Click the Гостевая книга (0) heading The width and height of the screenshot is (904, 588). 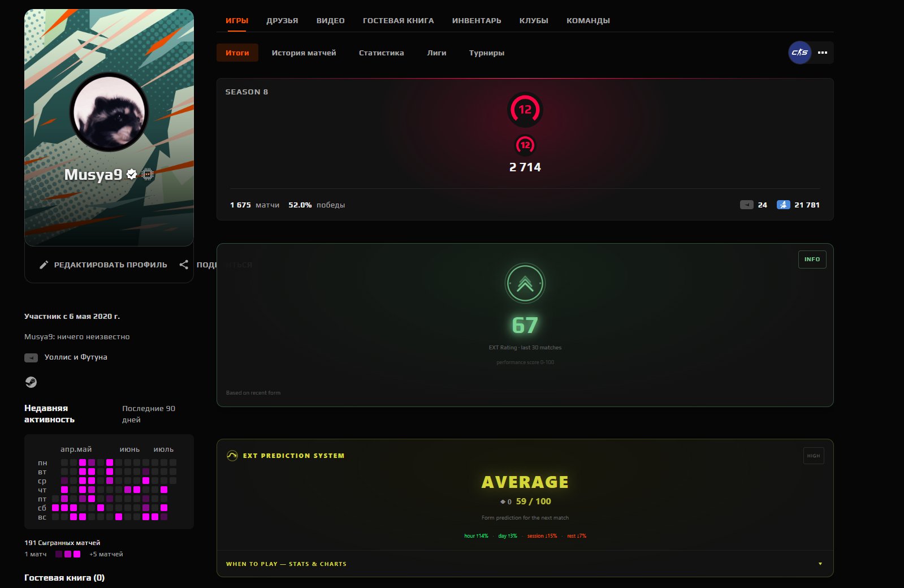[64, 578]
